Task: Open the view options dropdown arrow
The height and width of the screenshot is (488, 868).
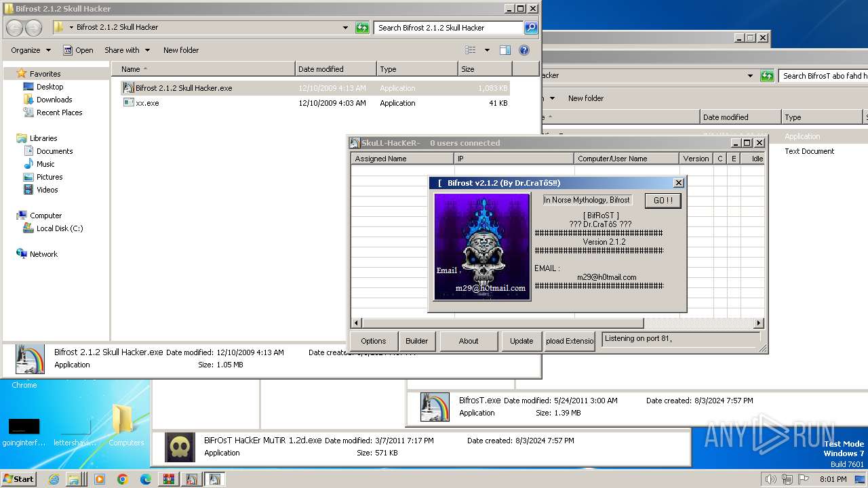Action: tap(487, 50)
